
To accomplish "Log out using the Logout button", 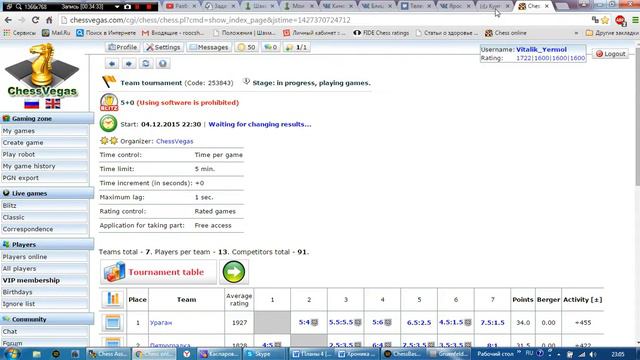I will pyautogui.click(x=611, y=54).
